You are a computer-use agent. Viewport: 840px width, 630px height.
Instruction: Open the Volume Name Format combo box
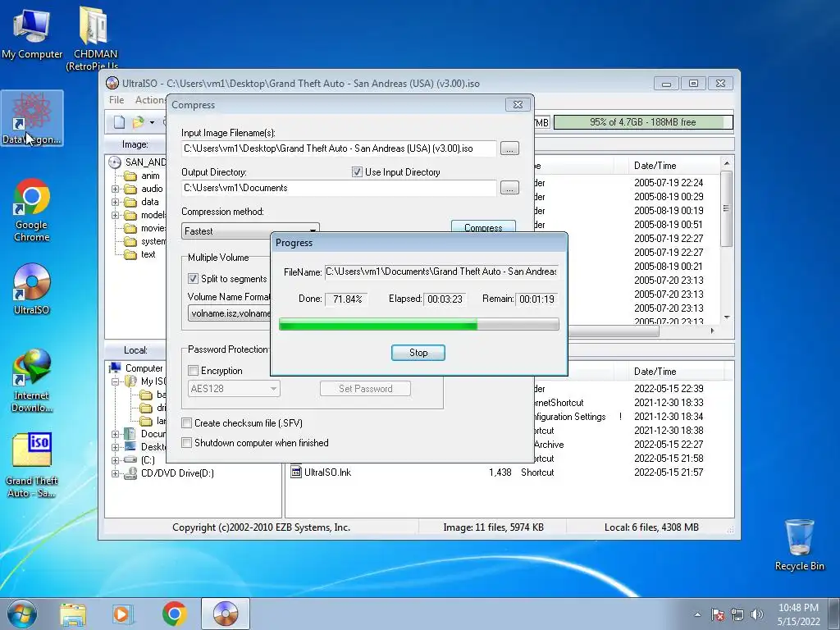click(x=230, y=313)
